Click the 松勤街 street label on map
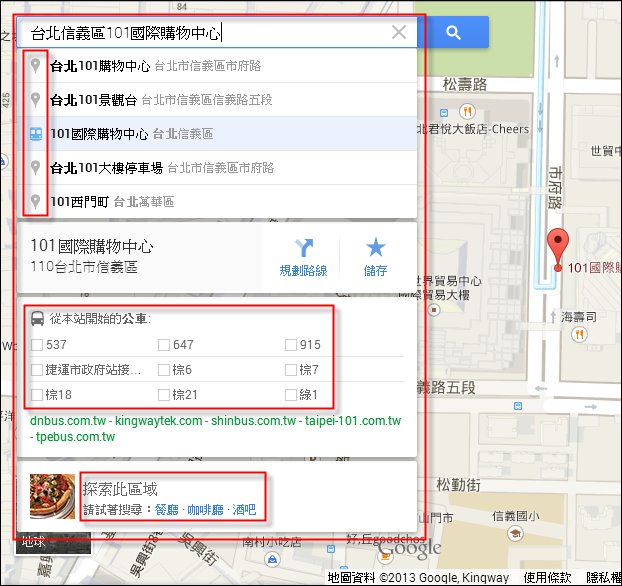622x586 pixels. pyautogui.click(x=459, y=485)
